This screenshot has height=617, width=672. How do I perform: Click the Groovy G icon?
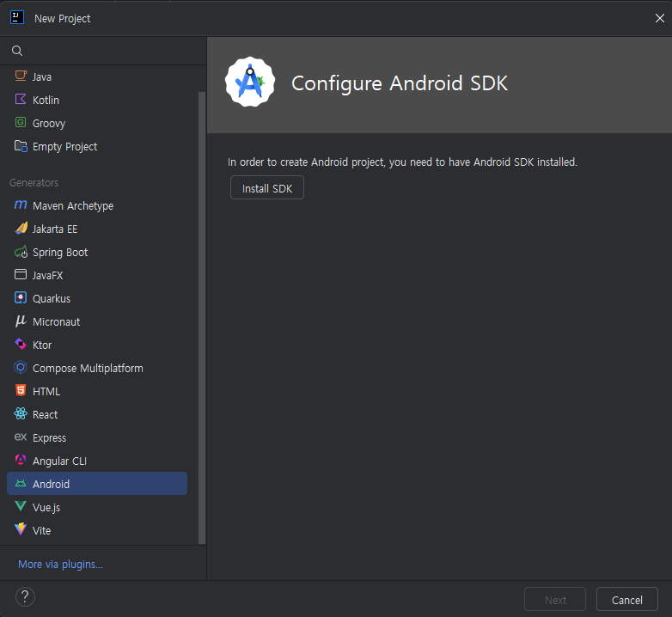[21, 123]
